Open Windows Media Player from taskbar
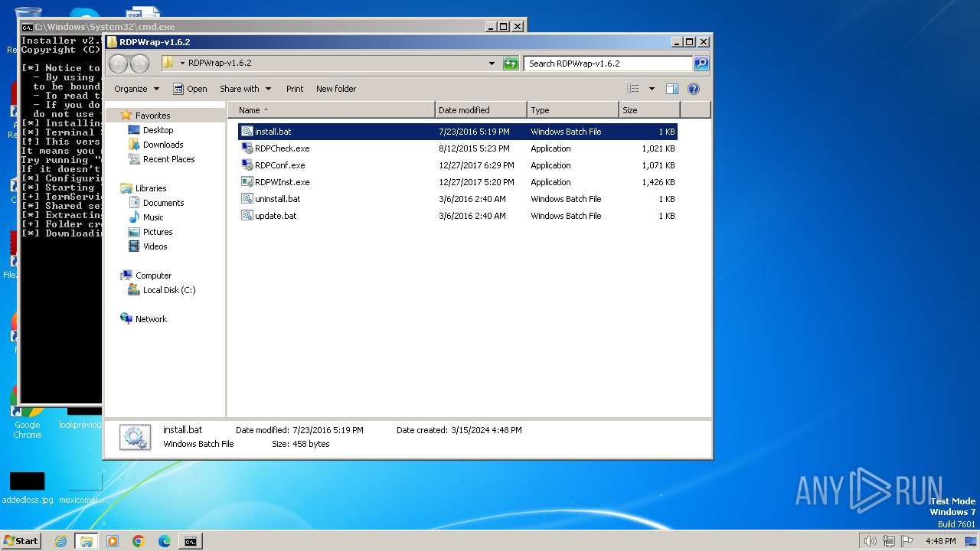The height and width of the screenshot is (551, 980). 113,541
